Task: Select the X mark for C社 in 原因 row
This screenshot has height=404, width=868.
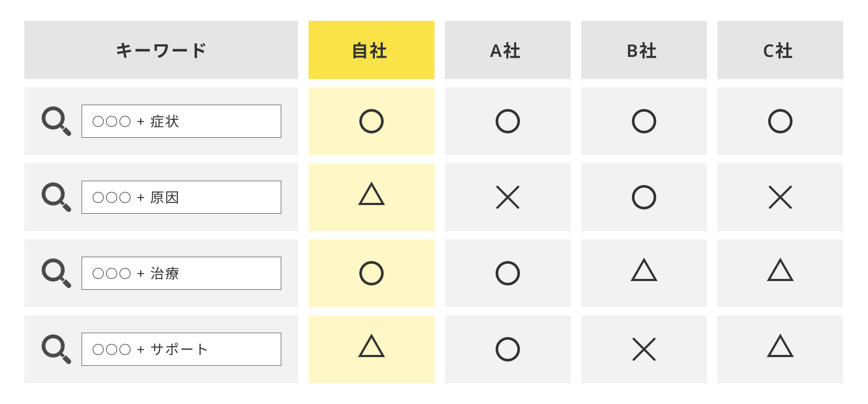Action: pos(780,197)
